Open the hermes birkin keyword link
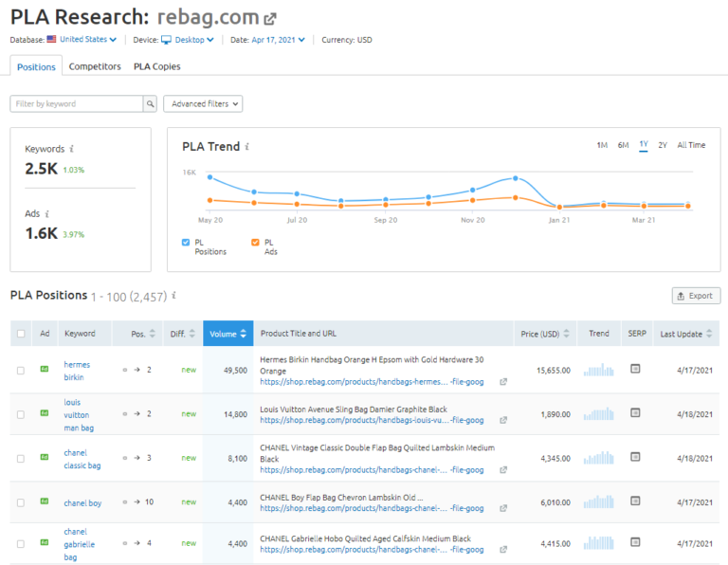 click(77, 371)
